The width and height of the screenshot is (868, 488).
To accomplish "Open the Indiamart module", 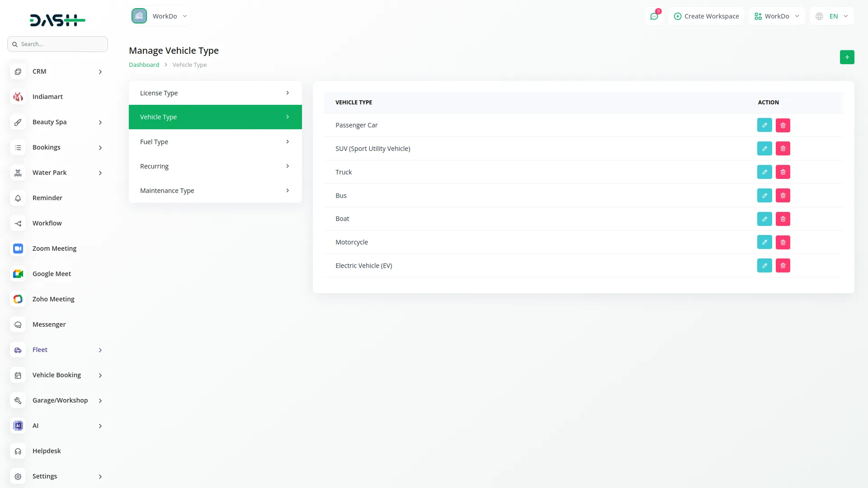I will [x=47, y=97].
